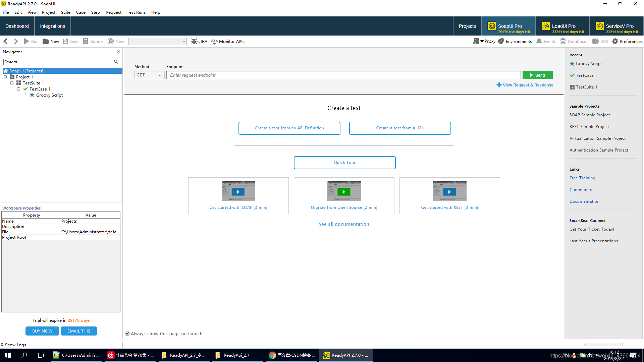Image resolution: width=644 pixels, height=362 pixels.
Task: Open Windows Start menu
Action: (x=8, y=355)
